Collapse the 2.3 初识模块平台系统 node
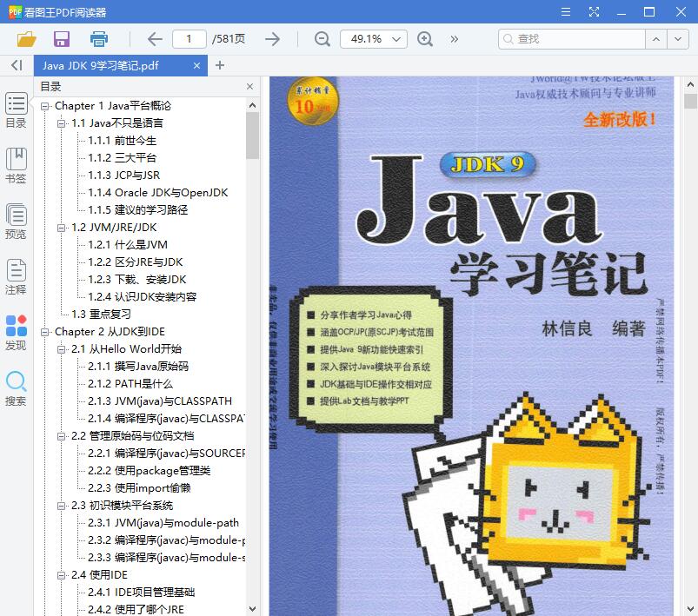Image resolution: width=698 pixels, height=616 pixels. (x=61, y=505)
